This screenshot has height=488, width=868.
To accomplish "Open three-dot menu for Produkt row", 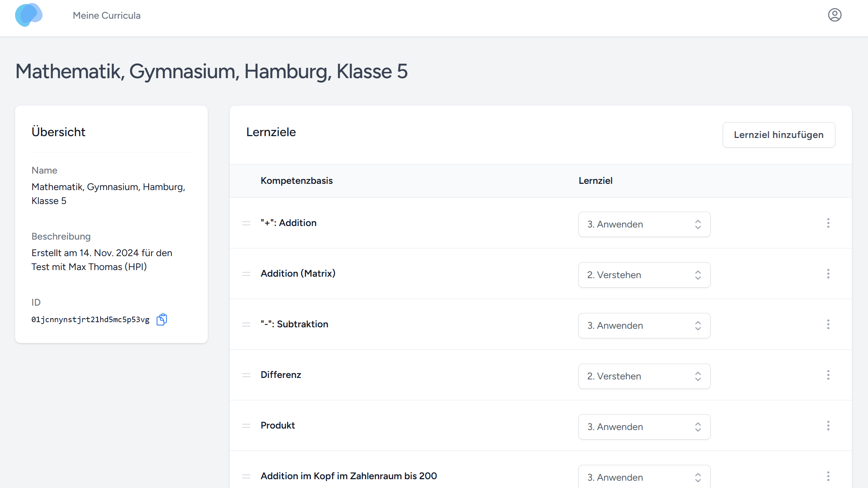I will (x=828, y=426).
